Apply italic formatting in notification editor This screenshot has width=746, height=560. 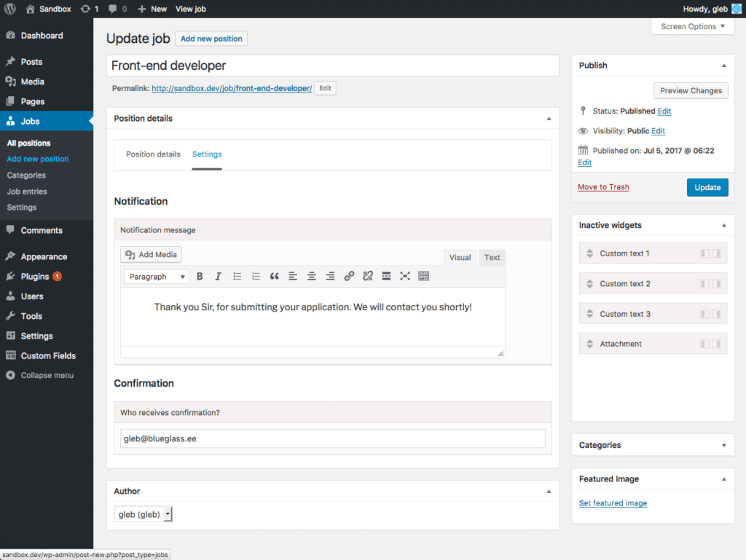(x=218, y=277)
